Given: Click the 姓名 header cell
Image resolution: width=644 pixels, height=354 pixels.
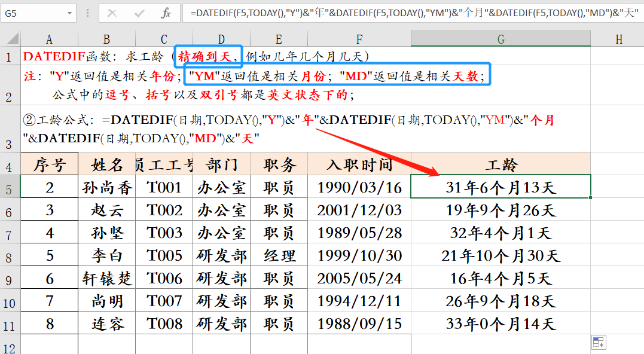Looking at the screenshot, I should click(107, 164).
